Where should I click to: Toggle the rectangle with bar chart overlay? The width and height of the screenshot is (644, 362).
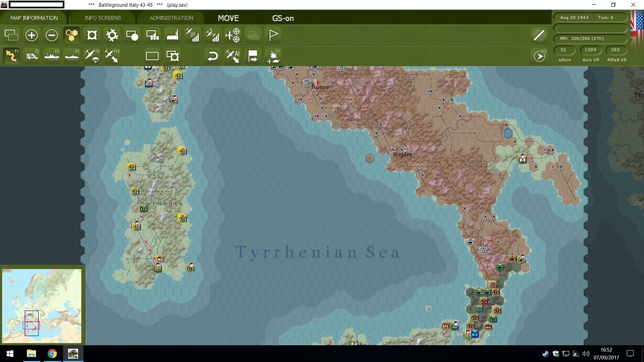pyautogui.click(x=152, y=35)
